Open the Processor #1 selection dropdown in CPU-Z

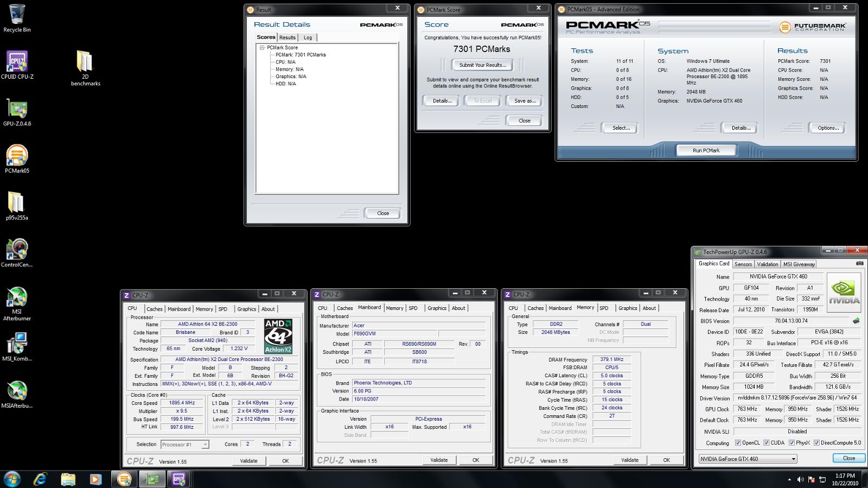coord(184,445)
